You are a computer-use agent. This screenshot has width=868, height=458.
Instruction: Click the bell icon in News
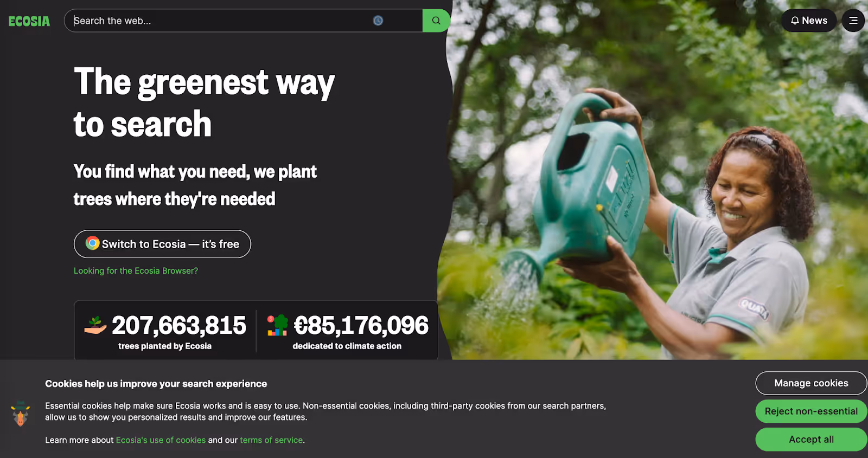click(795, 21)
